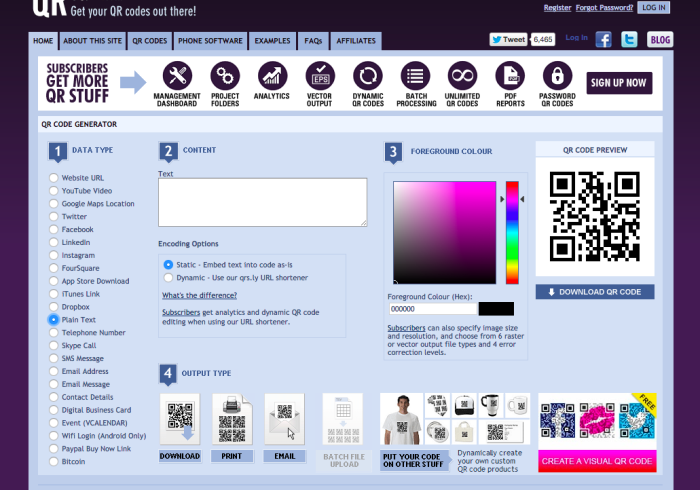Click the Text content textarea
This screenshot has width=700, height=490.
(x=263, y=203)
